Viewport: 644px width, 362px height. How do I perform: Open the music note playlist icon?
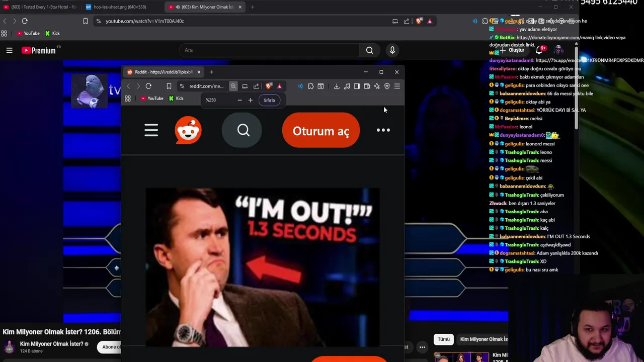(x=347, y=86)
